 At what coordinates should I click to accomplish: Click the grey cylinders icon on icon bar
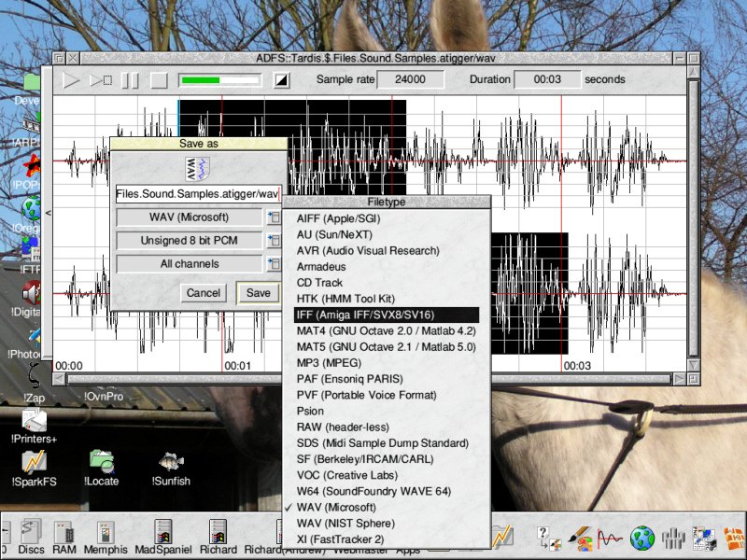(x=672, y=539)
